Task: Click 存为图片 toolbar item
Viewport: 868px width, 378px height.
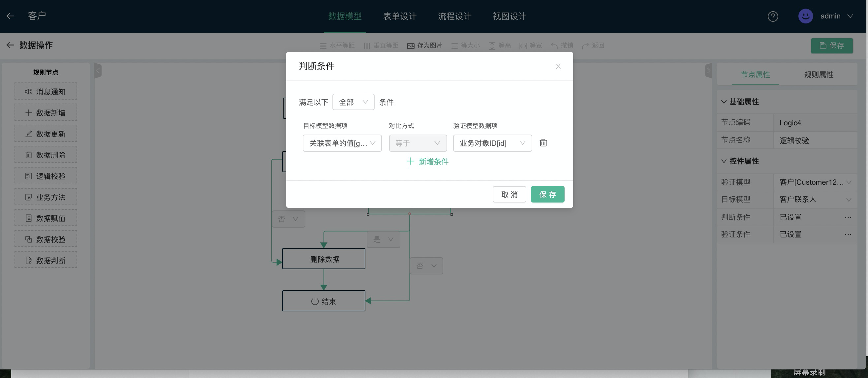Action: tap(424, 45)
